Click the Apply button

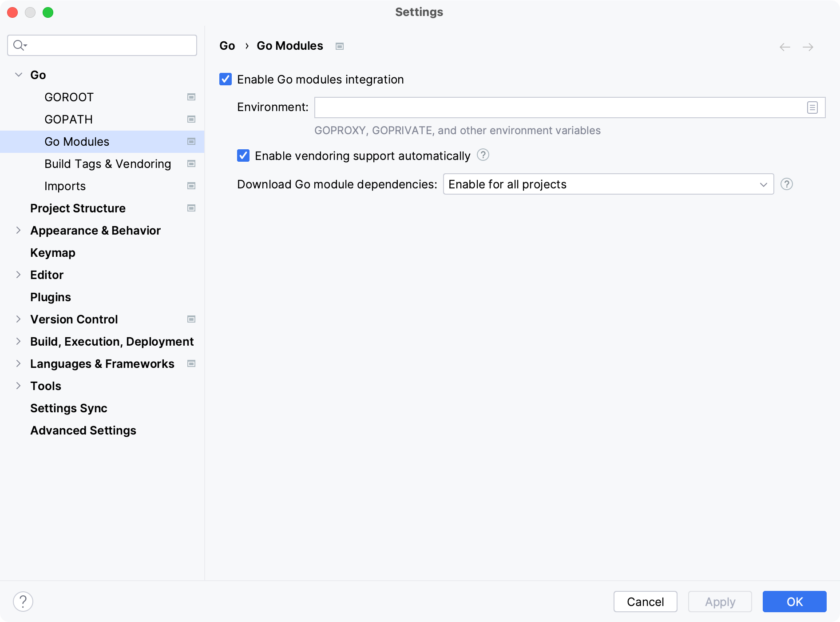[720, 602]
